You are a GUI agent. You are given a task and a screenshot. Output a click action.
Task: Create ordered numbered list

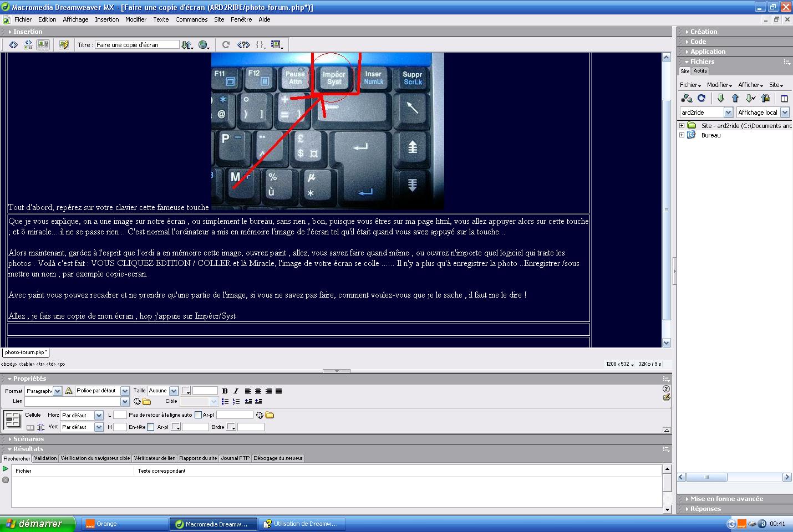point(236,401)
